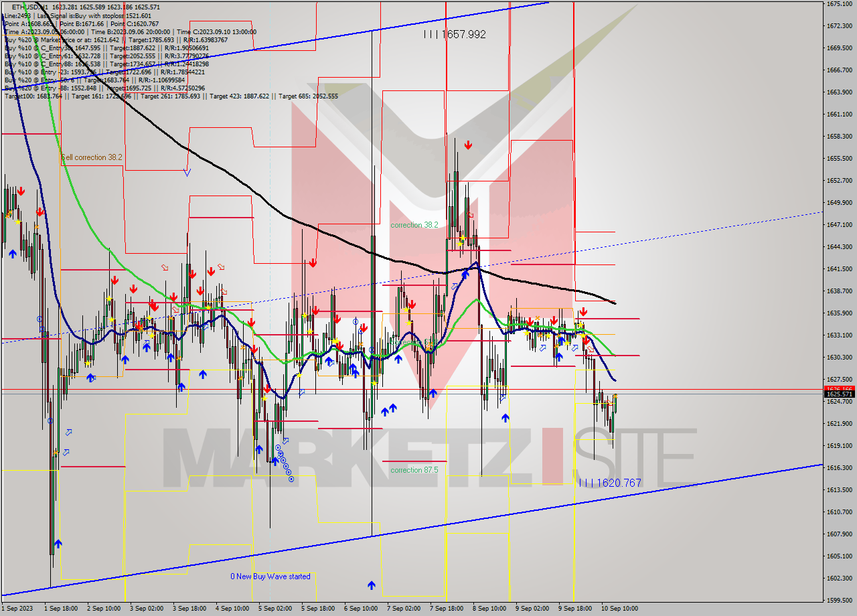857x616 pixels.
Task: Click the 1658.20 price axis label
Action: pyautogui.click(x=839, y=137)
